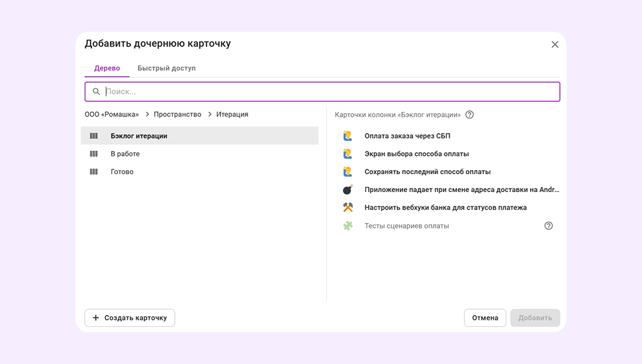This screenshot has height=364, width=642.
Task: Click the search magnifier icon
Action: [96, 92]
